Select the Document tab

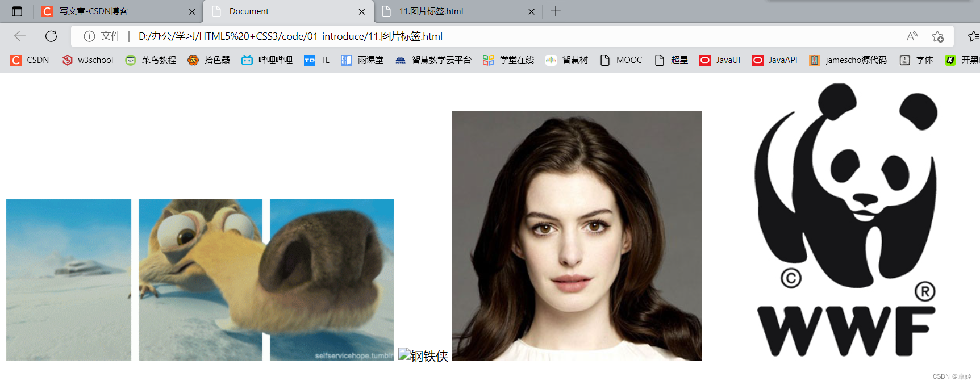289,11
